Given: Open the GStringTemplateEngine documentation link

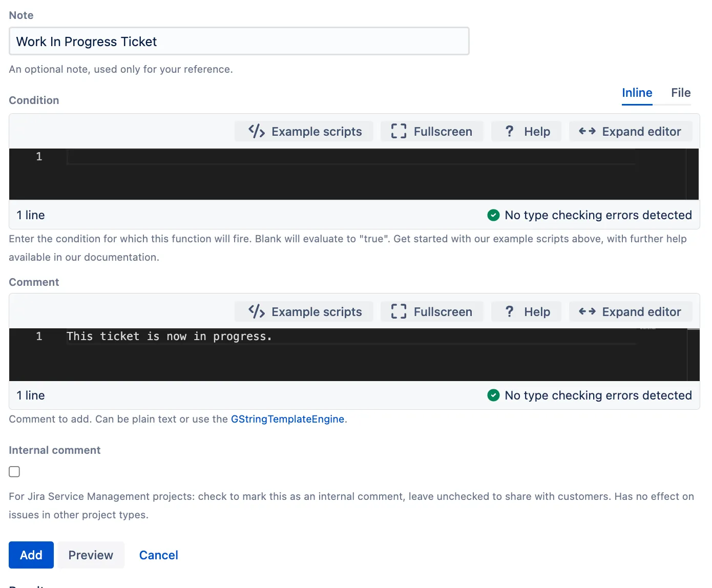Looking at the screenshot, I should tap(287, 419).
